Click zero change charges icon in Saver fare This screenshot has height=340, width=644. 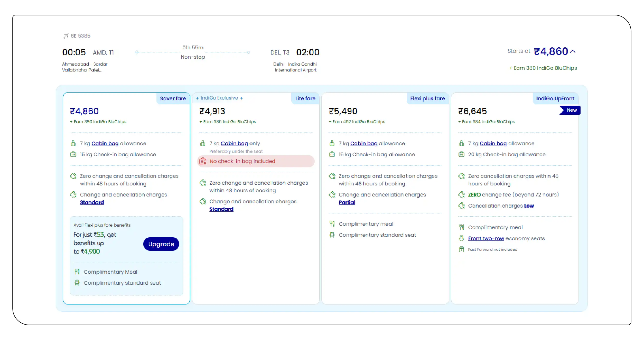[73, 176]
